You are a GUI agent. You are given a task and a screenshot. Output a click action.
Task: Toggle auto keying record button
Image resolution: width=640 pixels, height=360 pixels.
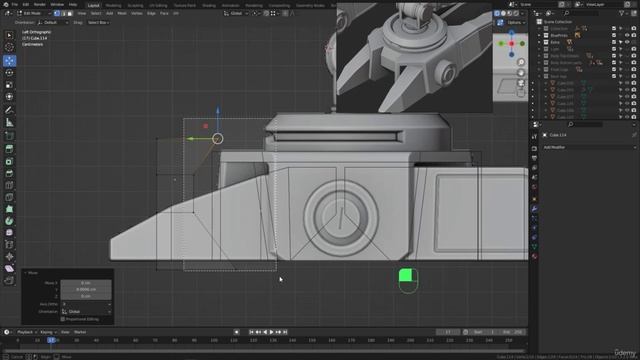pyautogui.click(x=236, y=332)
